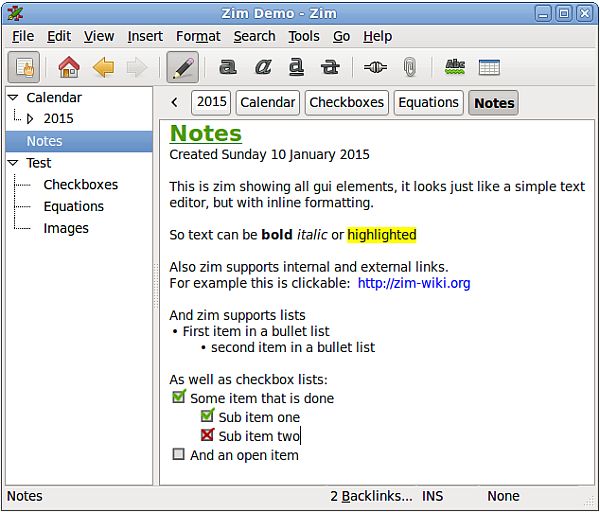Apply bold formatting toolbar icon
Image resolution: width=600 pixels, height=512 pixels.
[228, 67]
